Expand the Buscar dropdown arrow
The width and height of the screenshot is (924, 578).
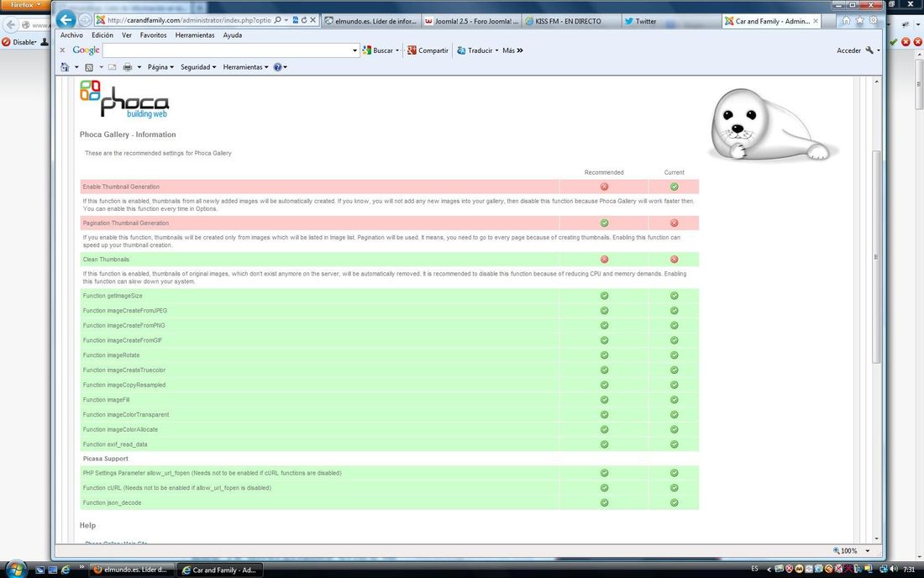tap(397, 50)
